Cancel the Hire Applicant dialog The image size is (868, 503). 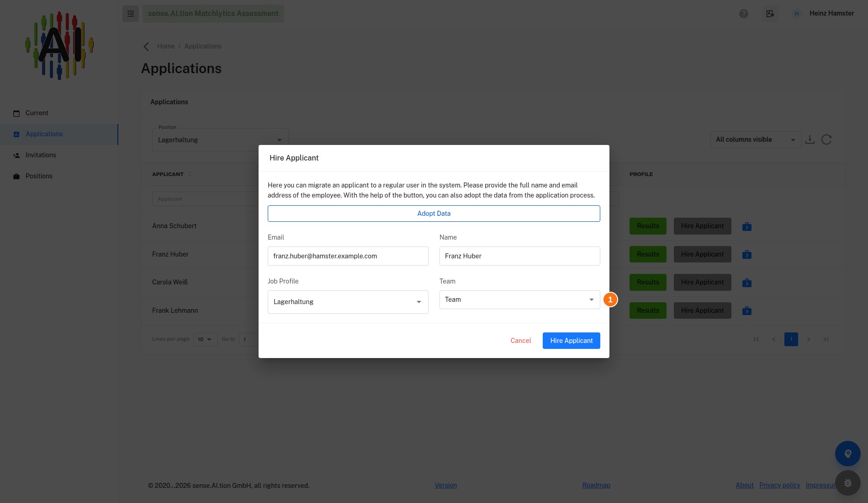(x=521, y=341)
